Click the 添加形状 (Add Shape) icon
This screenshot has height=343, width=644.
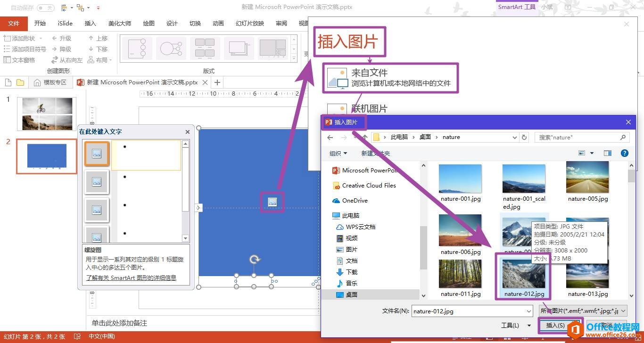pyautogui.click(x=8, y=38)
